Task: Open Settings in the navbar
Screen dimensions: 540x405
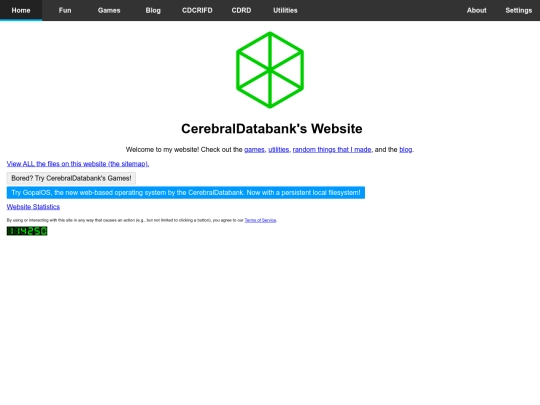Action: pos(519,10)
